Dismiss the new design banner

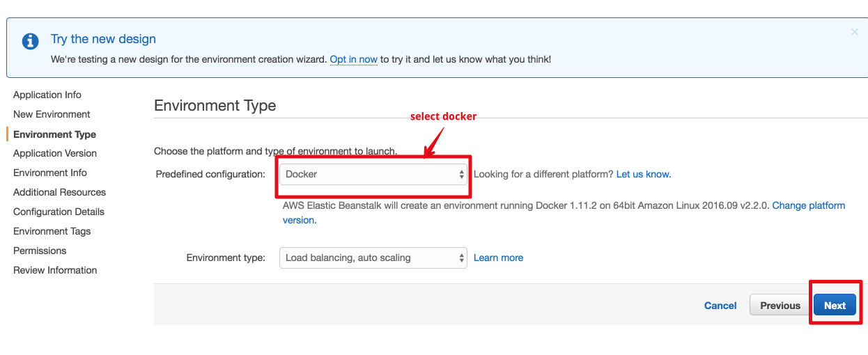click(855, 32)
